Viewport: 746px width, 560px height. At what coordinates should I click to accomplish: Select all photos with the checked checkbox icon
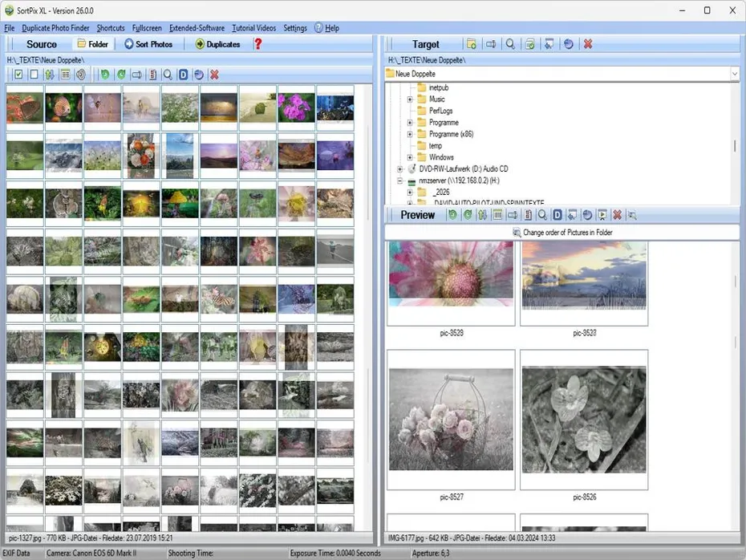tap(18, 74)
